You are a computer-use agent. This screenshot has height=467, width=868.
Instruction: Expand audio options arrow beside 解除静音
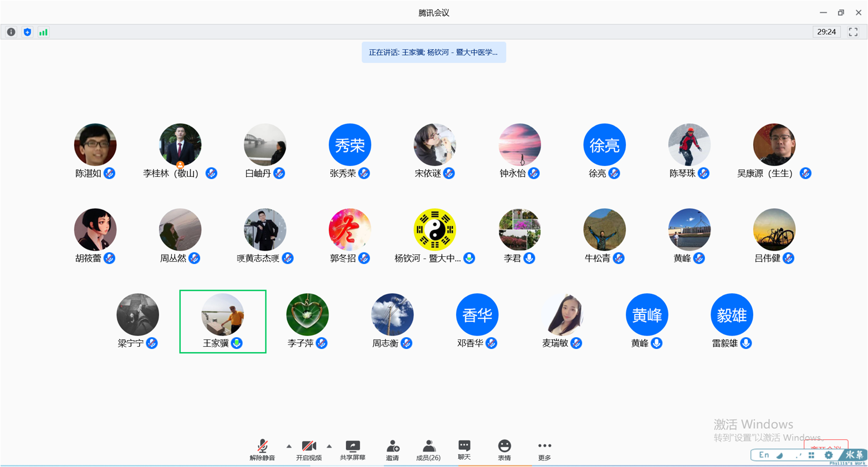click(289, 446)
